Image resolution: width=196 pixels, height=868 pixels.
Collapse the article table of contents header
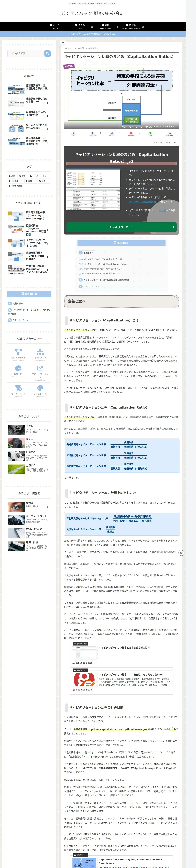click(x=121, y=243)
